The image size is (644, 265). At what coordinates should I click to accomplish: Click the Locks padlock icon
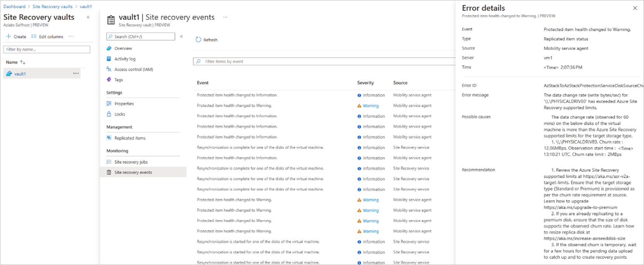point(109,114)
